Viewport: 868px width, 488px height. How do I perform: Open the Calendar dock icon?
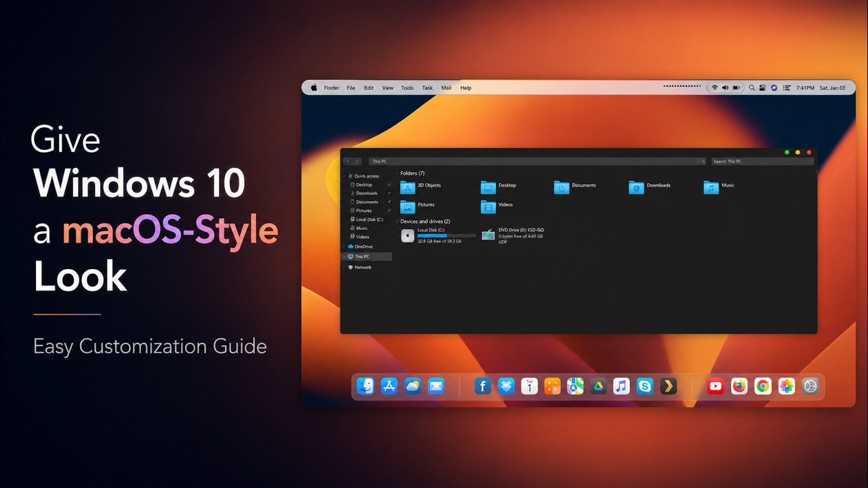point(530,386)
